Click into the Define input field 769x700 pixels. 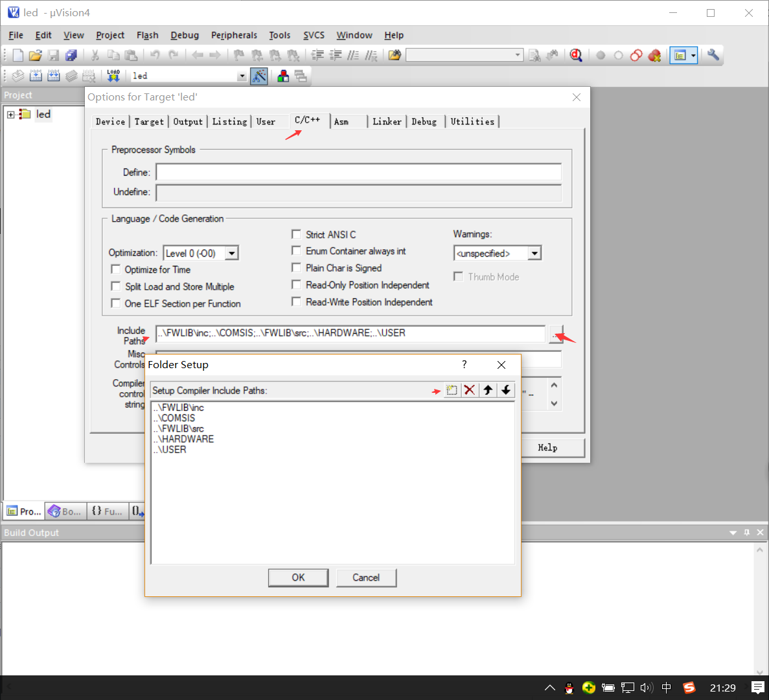358,172
